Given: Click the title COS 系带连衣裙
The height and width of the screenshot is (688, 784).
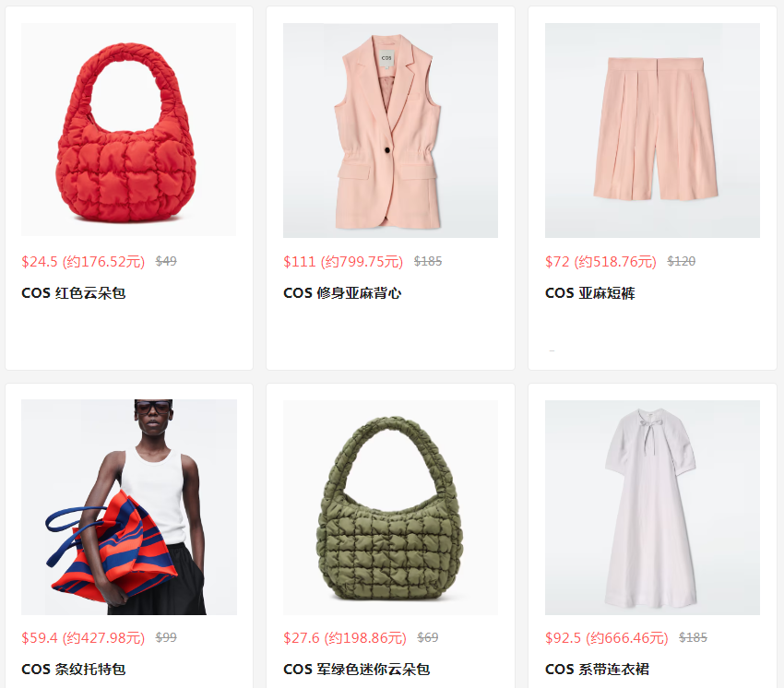Looking at the screenshot, I should (597, 669).
